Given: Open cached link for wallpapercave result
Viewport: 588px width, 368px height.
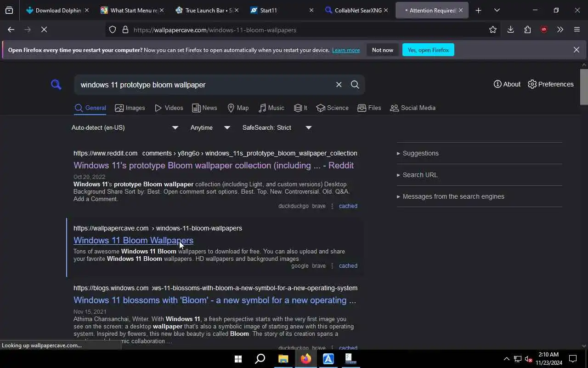Looking at the screenshot, I should coord(348,266).
